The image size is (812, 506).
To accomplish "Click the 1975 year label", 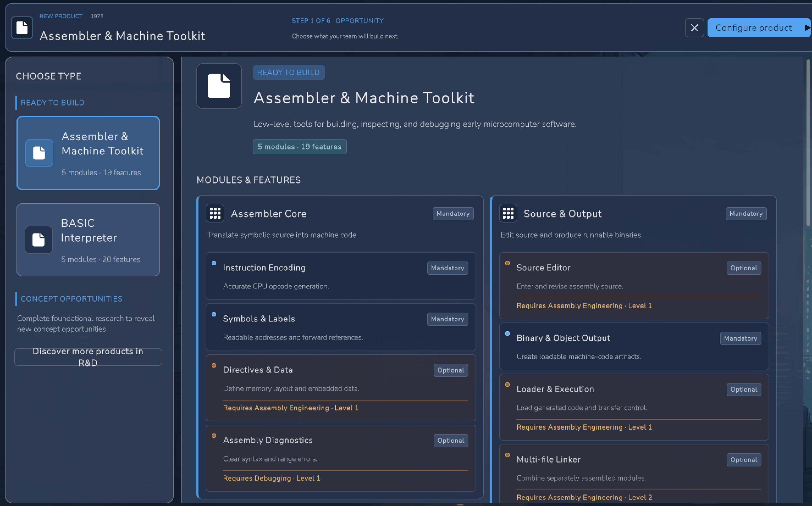I will coord(97,16).
